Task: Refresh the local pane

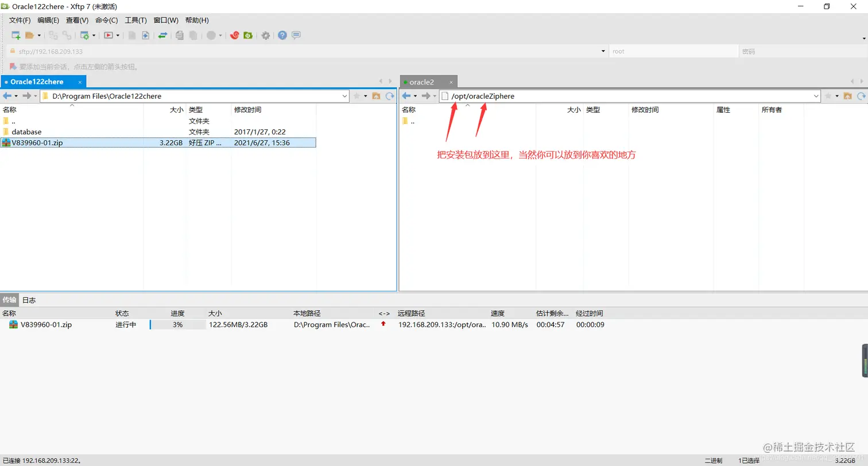Action: pos(390,96)
